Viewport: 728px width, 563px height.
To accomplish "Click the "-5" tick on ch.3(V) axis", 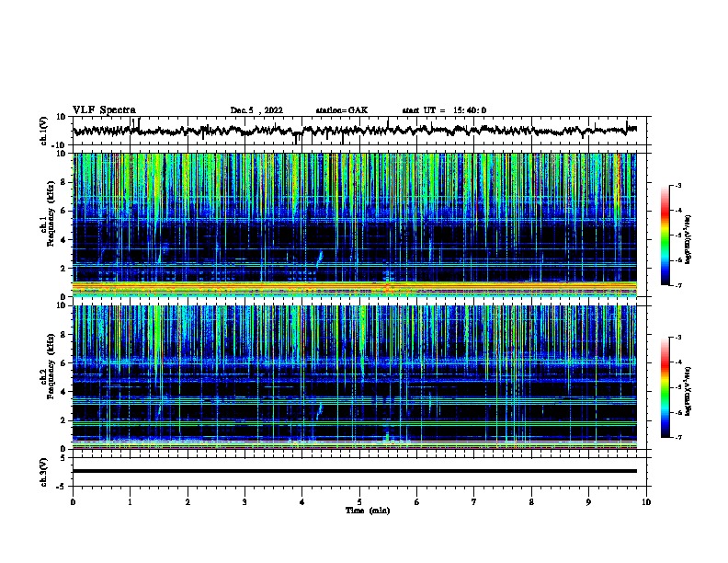I will [63, 487].
